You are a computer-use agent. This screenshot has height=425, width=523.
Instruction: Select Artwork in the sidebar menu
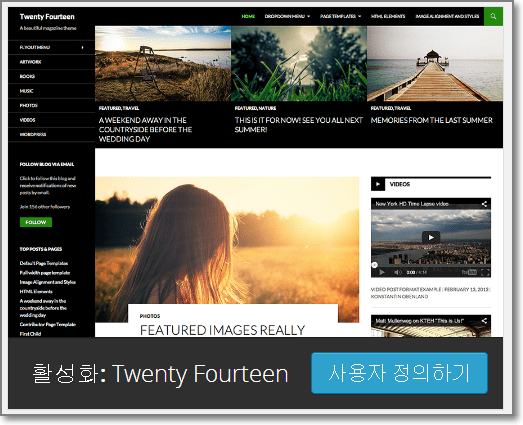(30, 62)
